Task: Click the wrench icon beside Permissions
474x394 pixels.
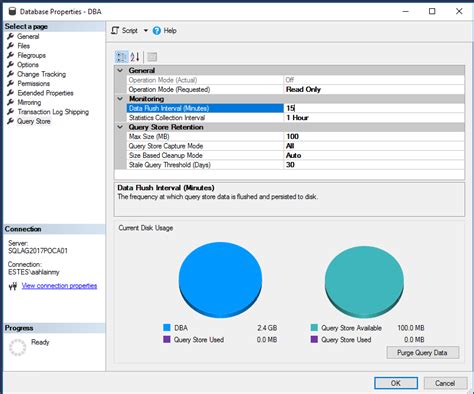Action: 11,83
